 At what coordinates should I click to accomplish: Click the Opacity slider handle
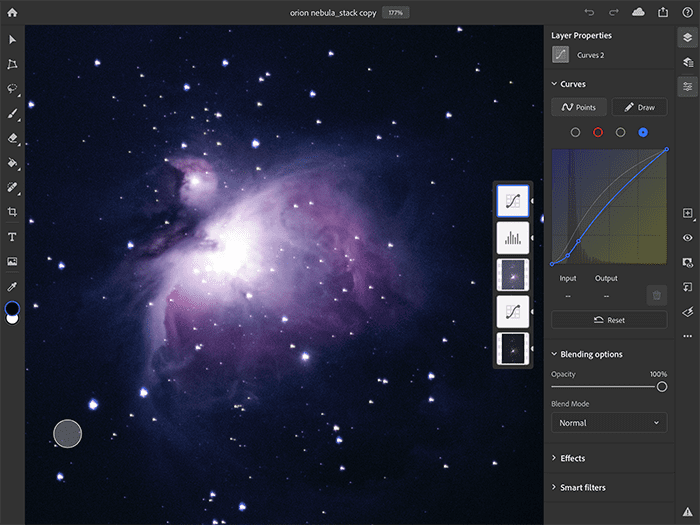661,386
